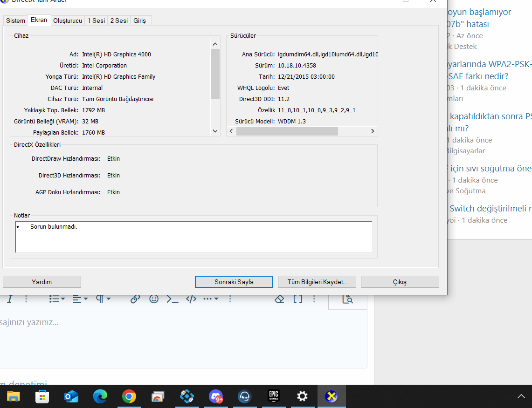Open forum thread about WPA2-PSK settings
The width and height of the screenshot is (532, 408).
(x=489, y=70)
